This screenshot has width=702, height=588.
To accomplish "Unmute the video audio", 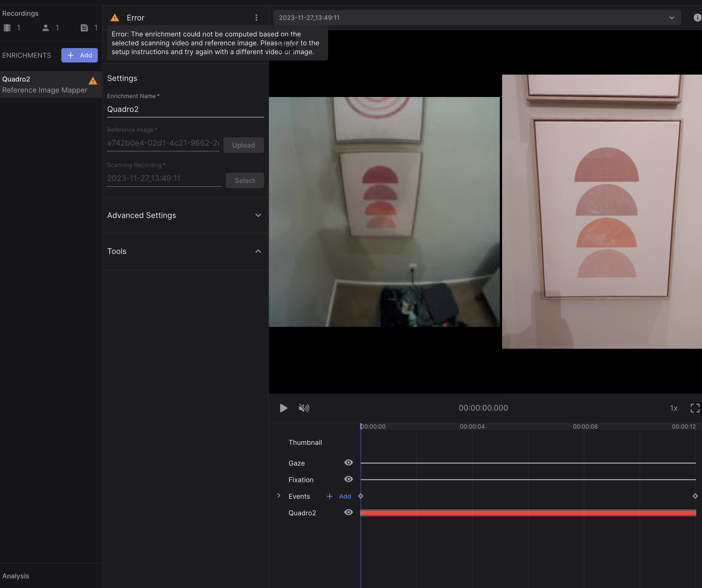I will click(x=304, y=408).
